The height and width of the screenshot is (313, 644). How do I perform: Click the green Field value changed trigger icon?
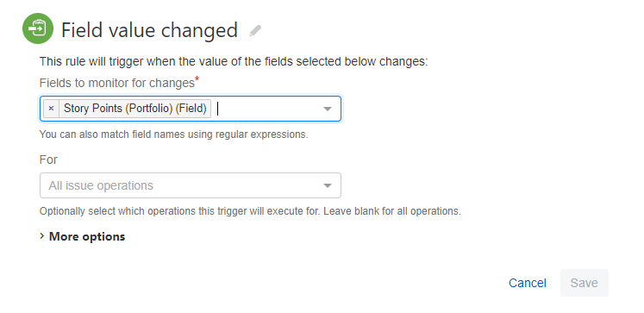(x=38, y=28)
